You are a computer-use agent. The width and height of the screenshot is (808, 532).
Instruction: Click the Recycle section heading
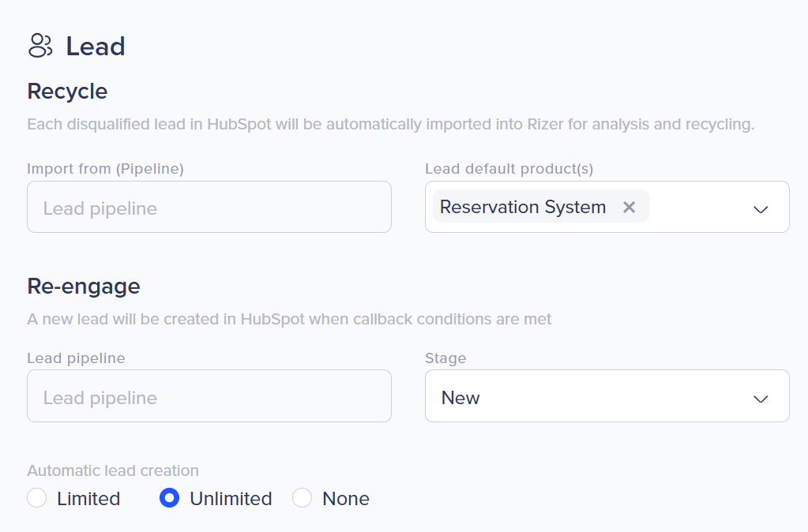pyautogui.click(x=67, y=92)
